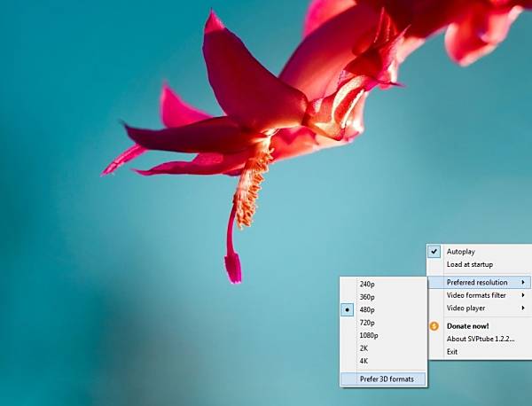Expand the Preferred resolution submenu arrow

point(523,282)
